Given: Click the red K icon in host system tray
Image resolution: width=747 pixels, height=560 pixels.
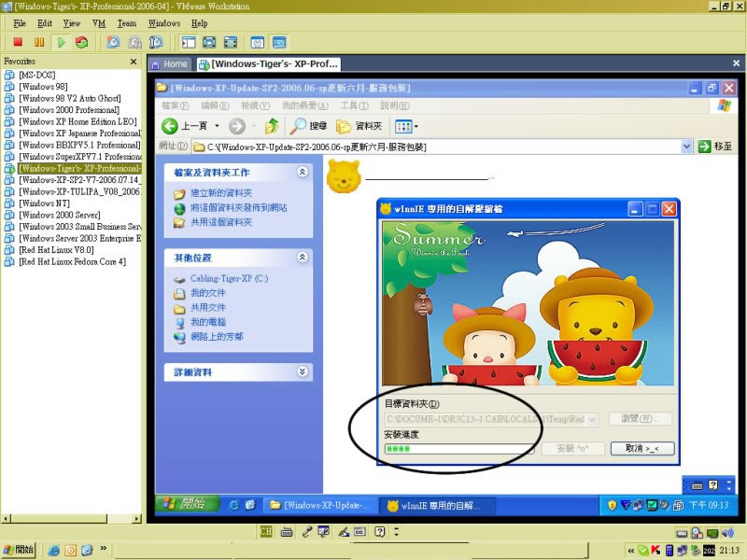Looking at the screenshot, I should point(656,551).
